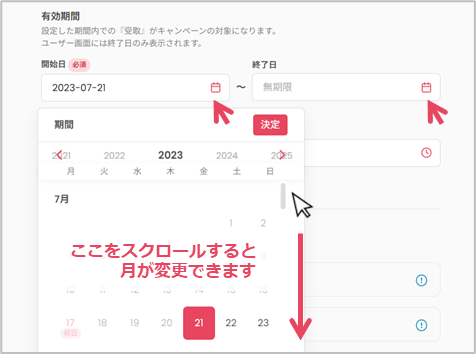Screen dimensions: 476x363
Task: Click the clock icon in time field
Action: pos(426,153)
